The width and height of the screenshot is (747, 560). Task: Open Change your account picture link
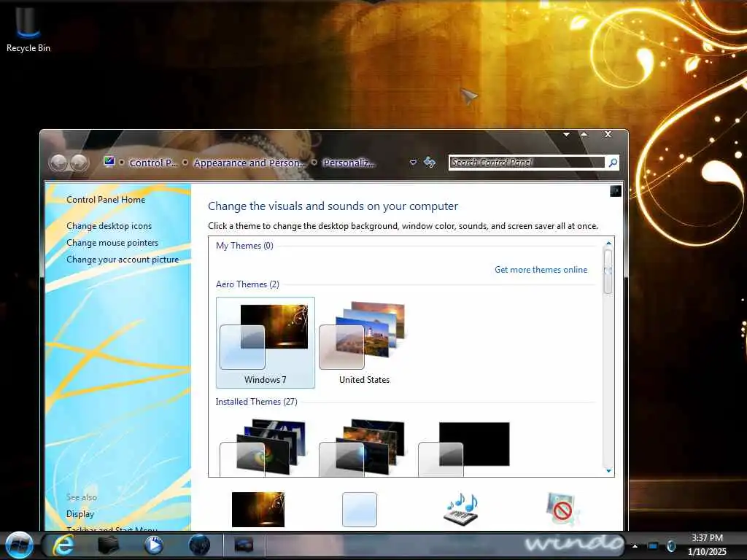pos(123,260)
